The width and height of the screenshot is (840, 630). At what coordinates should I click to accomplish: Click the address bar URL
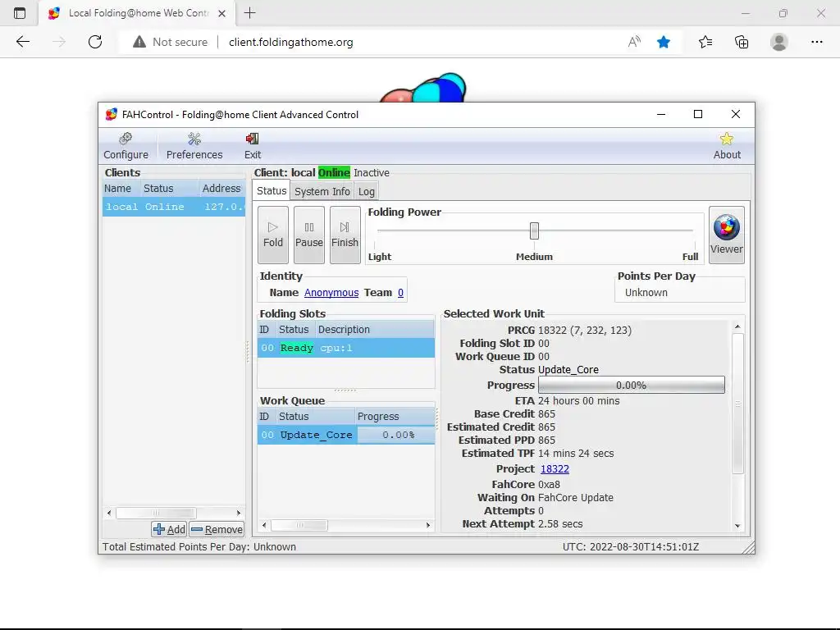click(x=291, y=42)
